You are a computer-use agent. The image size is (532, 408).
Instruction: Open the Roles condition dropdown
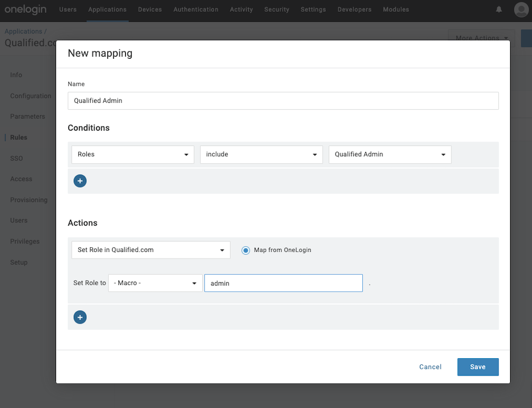[133, 154]
